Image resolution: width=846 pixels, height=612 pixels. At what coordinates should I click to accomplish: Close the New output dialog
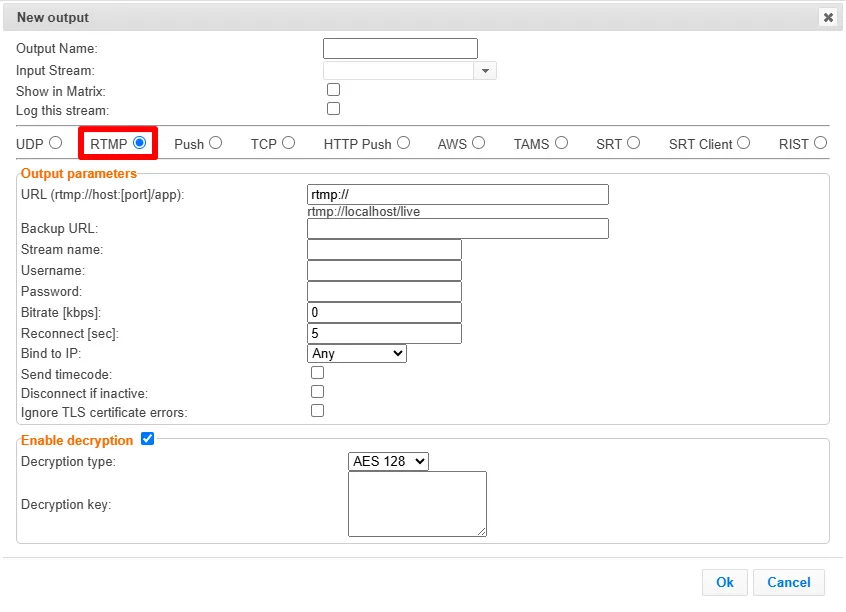click(x=828, y=18)
